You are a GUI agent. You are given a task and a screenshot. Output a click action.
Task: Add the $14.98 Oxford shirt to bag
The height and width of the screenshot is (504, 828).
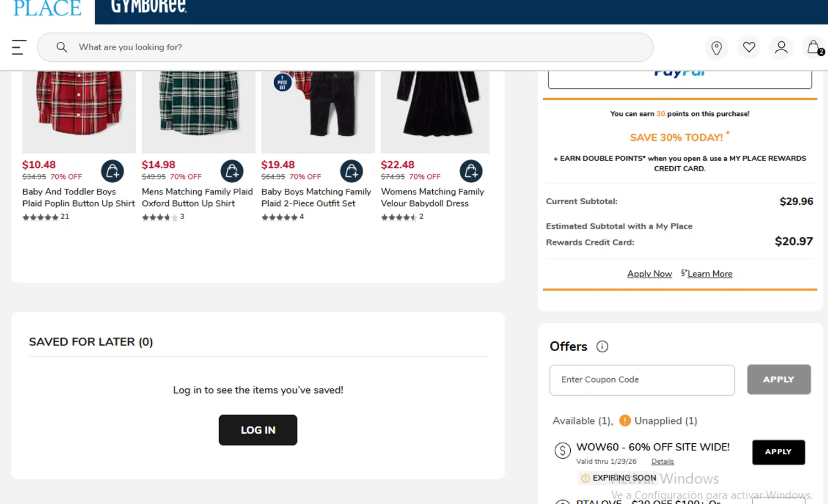point(232,171)
